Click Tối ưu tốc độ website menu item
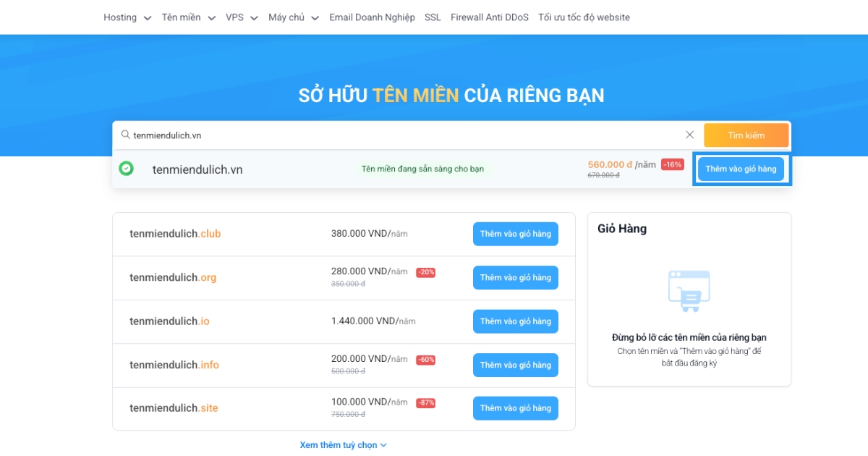Image resolution: width=868 pixels, height=456 pixels. point(583,17)
